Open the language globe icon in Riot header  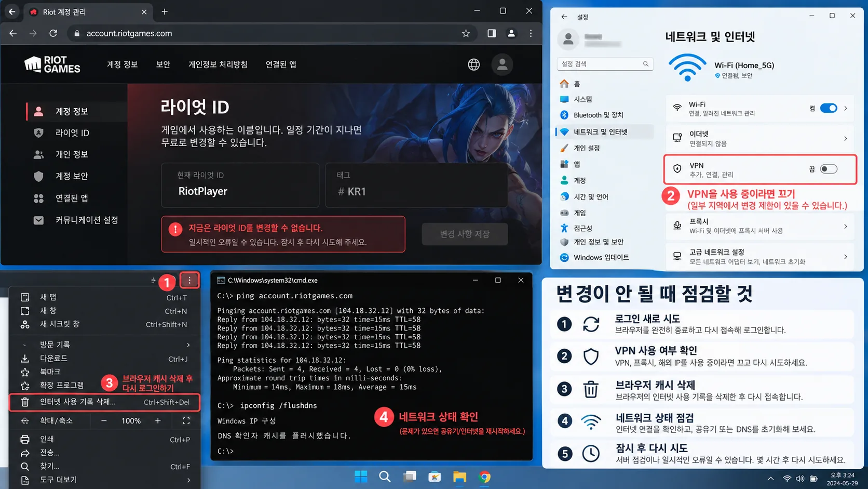[x=473, y=64]
